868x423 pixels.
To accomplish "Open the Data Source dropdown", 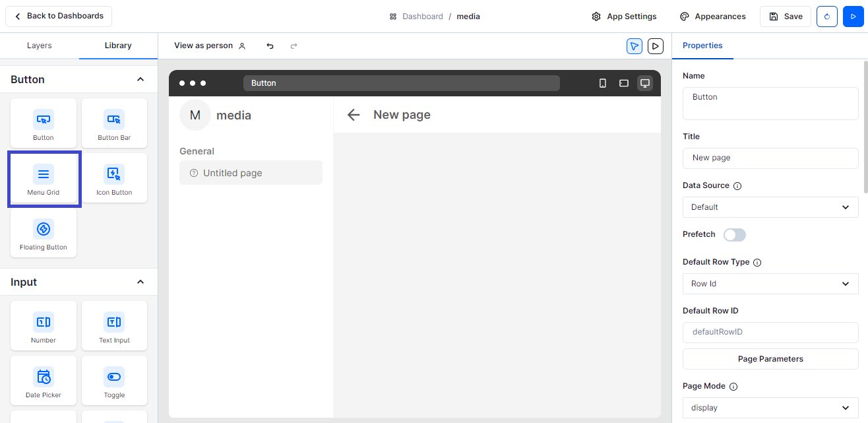I will [x=770, y=207].
